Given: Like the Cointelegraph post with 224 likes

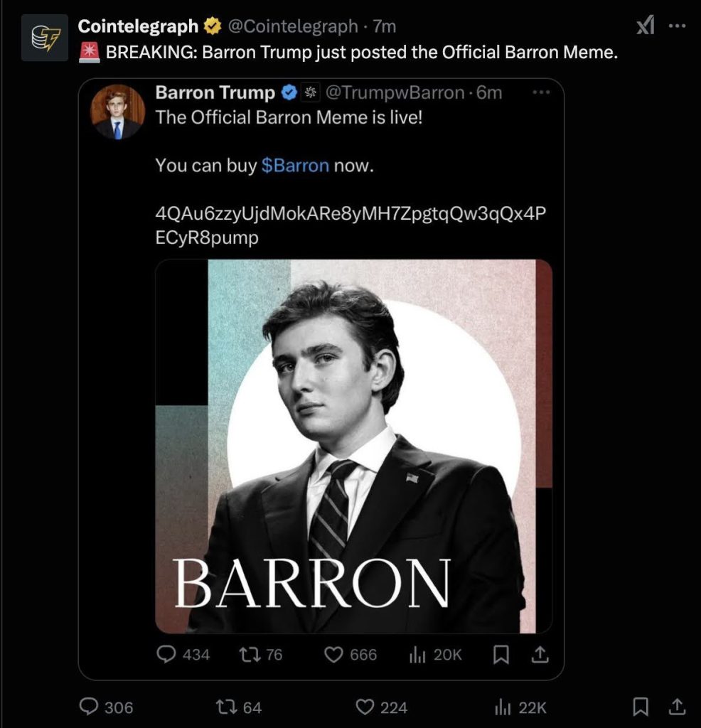Looking at the screenshot, I should tap(365, 707).
